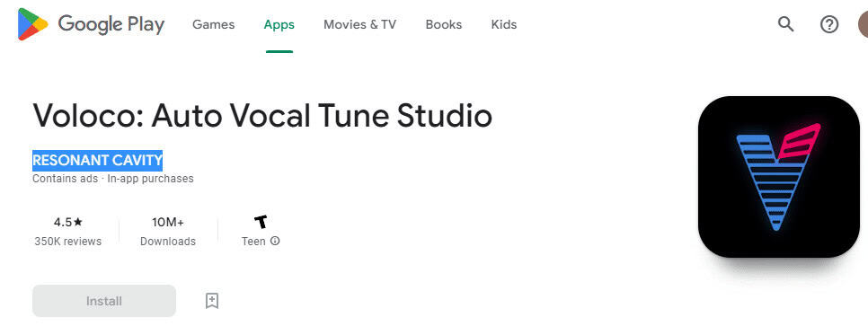Click the Google Play logo
The height and width of the screenshot is (326, 868).
tap(92, 24)
